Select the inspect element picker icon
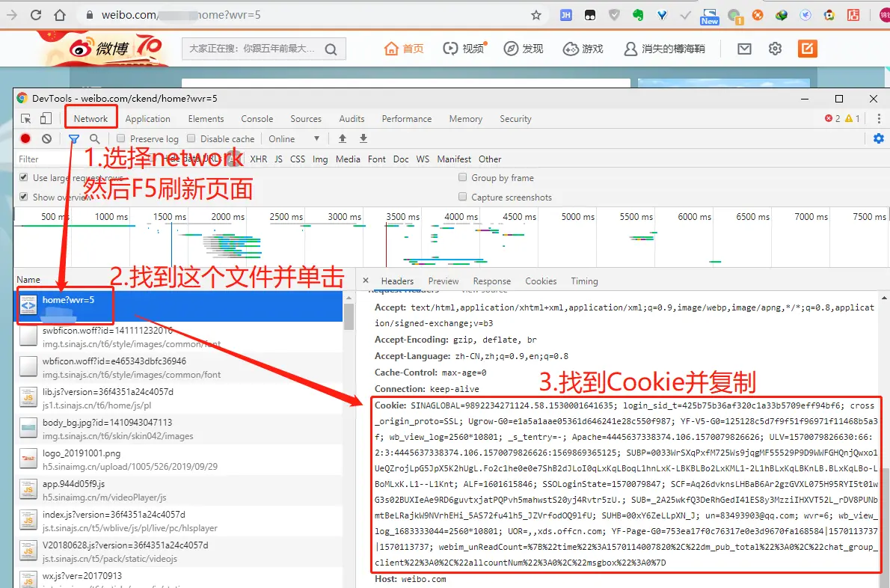This screenshot has width=890, height=588. click(26, 119)
